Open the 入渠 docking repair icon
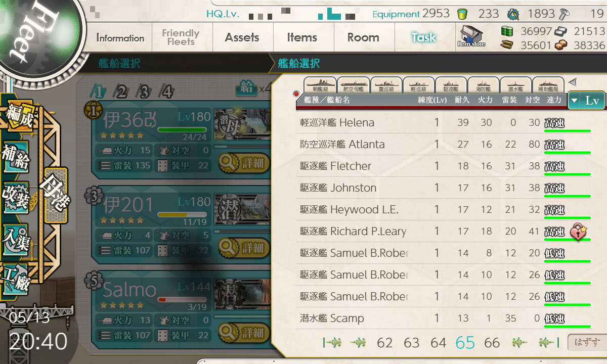This screenshot has height=364, width=607. 16,239
